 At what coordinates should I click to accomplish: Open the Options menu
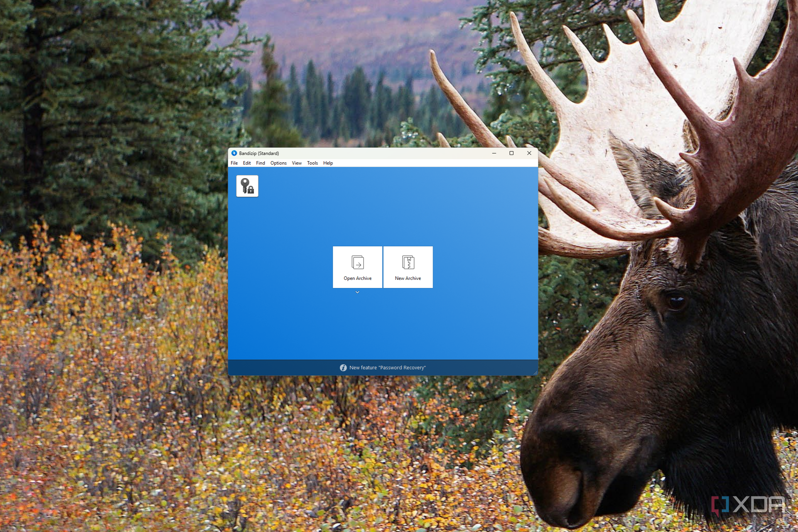(x=278, y=163)
